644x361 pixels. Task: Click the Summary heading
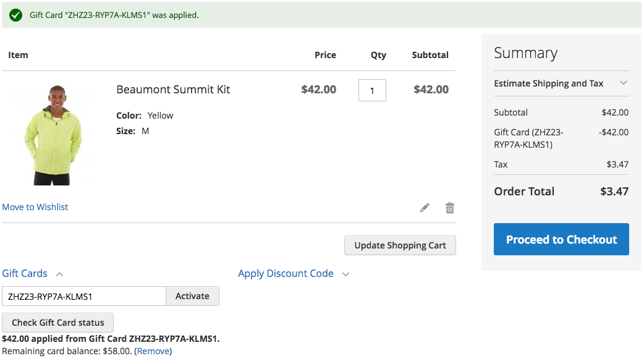[525, 53]
